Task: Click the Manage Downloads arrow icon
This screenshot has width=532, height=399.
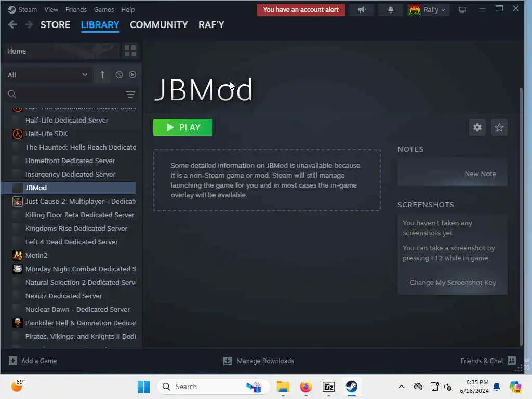Action: tap(228, 361)
